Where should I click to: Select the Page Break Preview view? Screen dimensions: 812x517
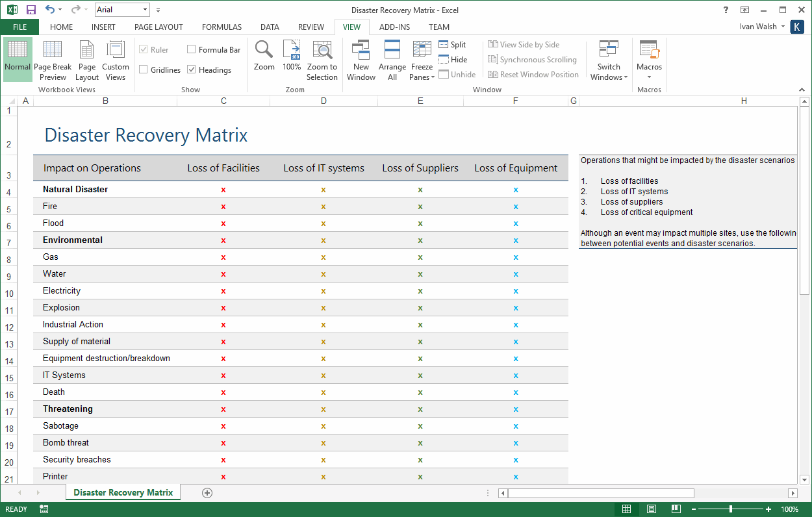coord(53,59)
